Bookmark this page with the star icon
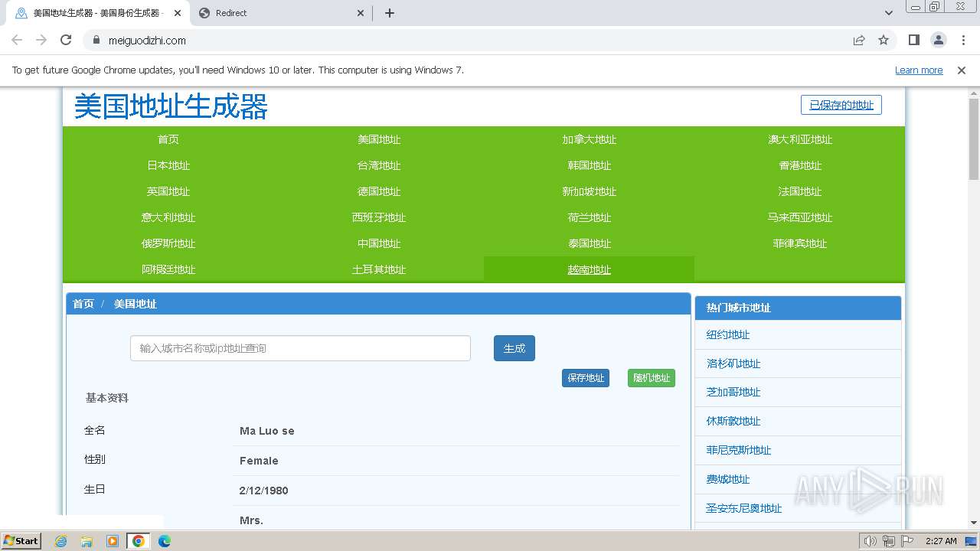The image size is (980, 551). point(884,41)
